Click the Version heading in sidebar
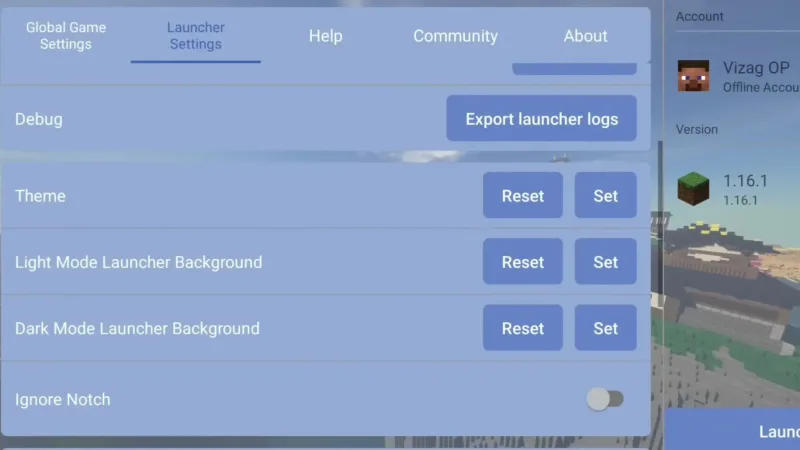The image size is (800, 450). (x=696, y=129)
